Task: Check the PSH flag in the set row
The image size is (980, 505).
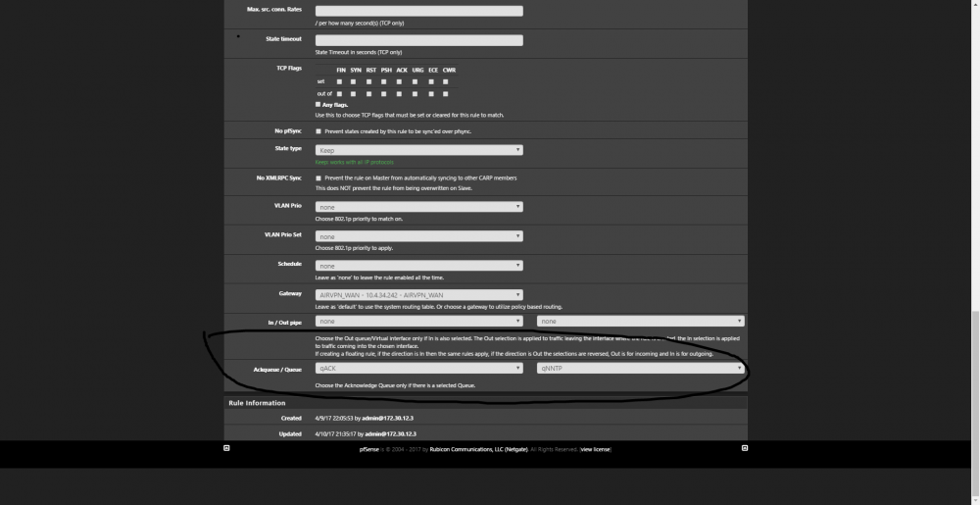Action: click(384, 81)
